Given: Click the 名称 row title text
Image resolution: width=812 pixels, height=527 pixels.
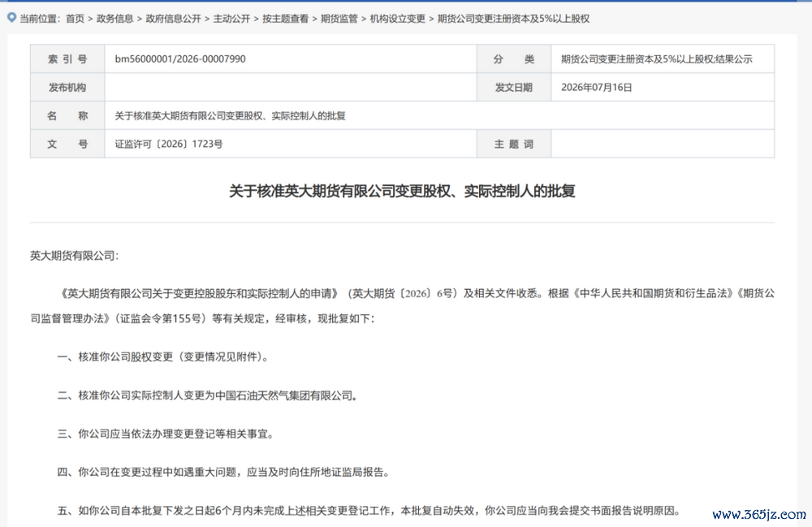Looking at the screenshot, I should (230, 116).
